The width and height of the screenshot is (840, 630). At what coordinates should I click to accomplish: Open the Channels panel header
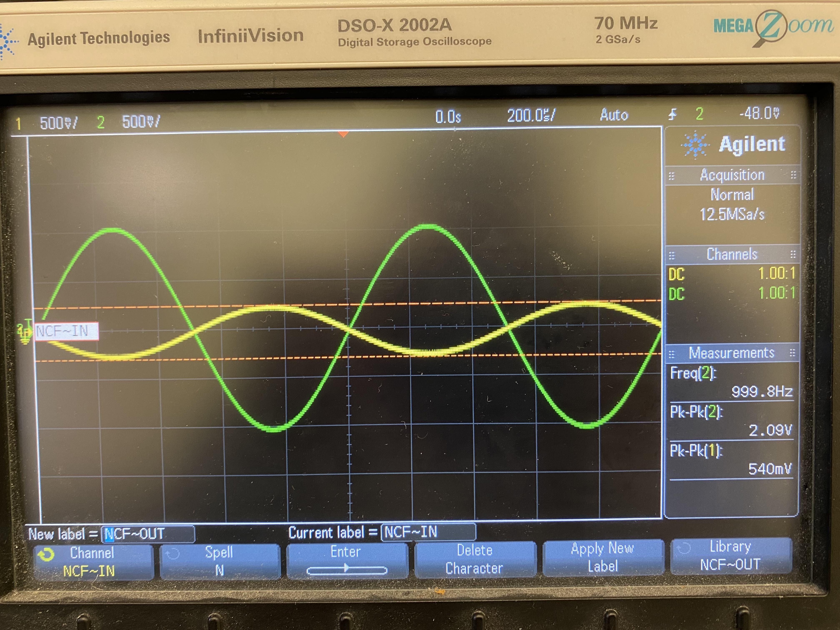tap(732, 254)
